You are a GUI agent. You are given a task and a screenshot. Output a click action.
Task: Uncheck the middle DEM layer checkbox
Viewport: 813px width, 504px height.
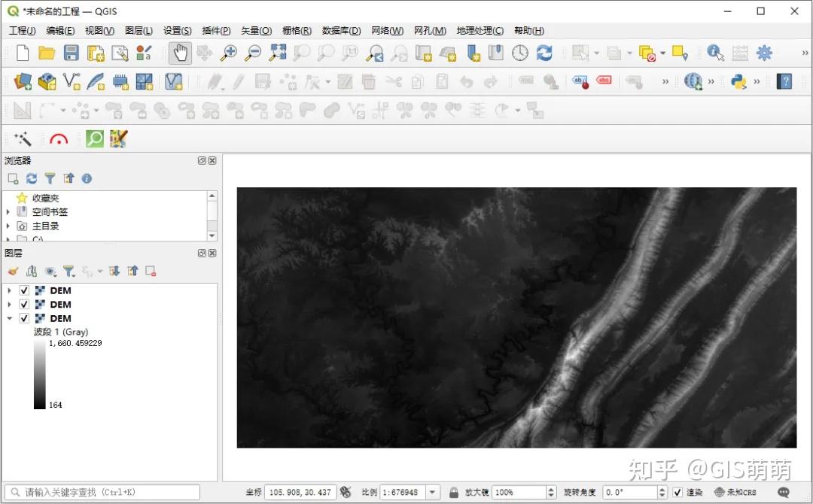[x=24, y=304]
